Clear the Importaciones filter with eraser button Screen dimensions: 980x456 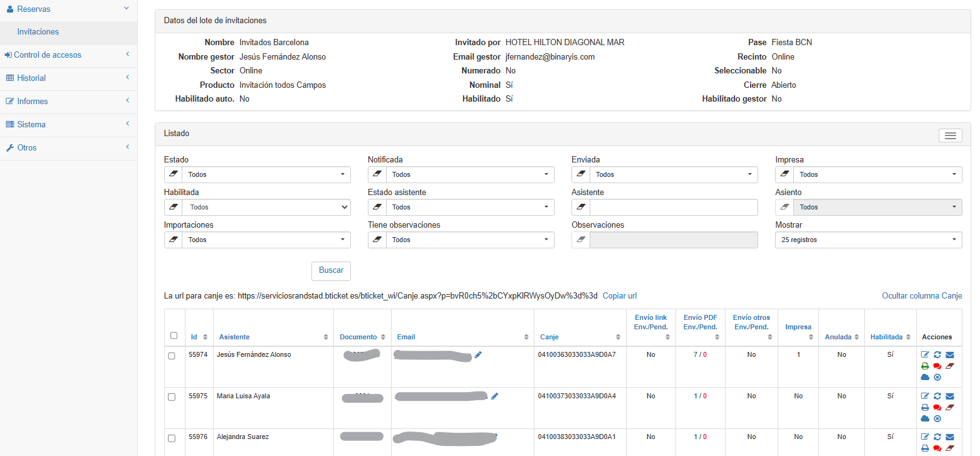point(174,240)
